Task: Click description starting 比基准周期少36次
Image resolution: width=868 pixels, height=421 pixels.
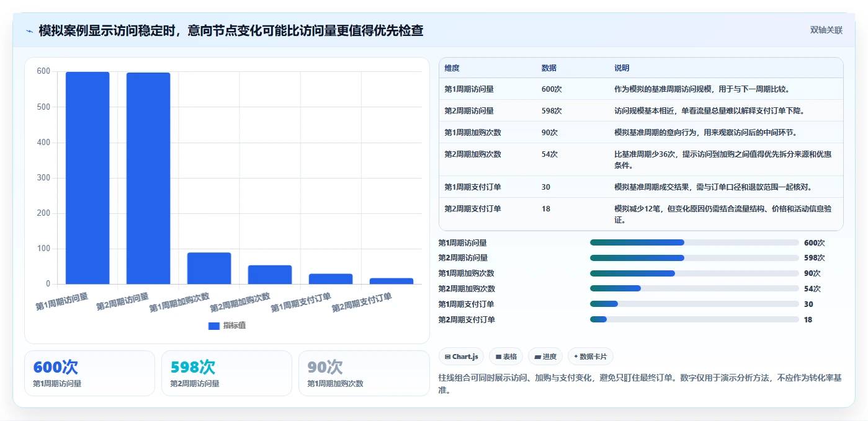Action: [723, 160]
